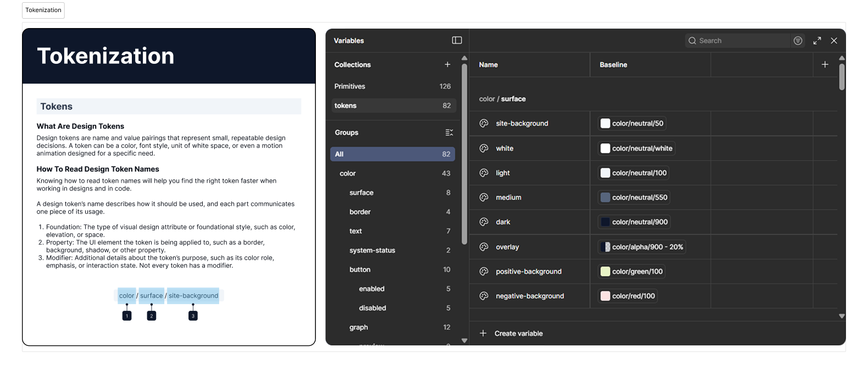Expand the button group

360,269
